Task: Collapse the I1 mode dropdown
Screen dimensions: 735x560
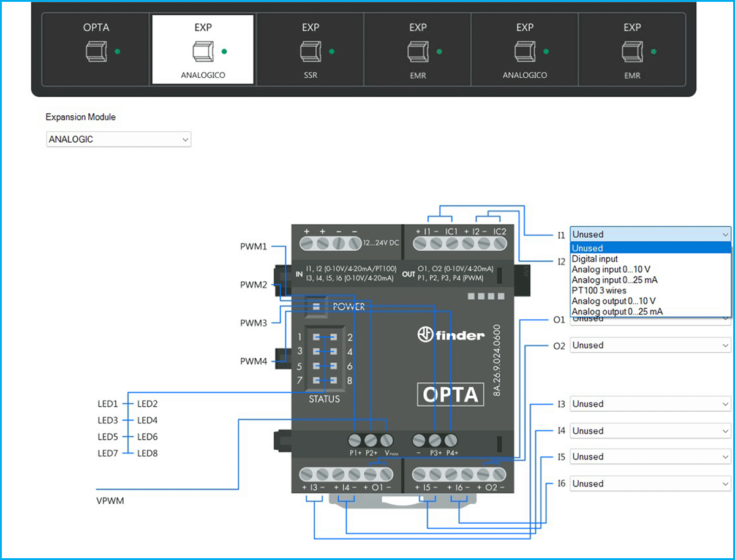Action: (650, 234)
